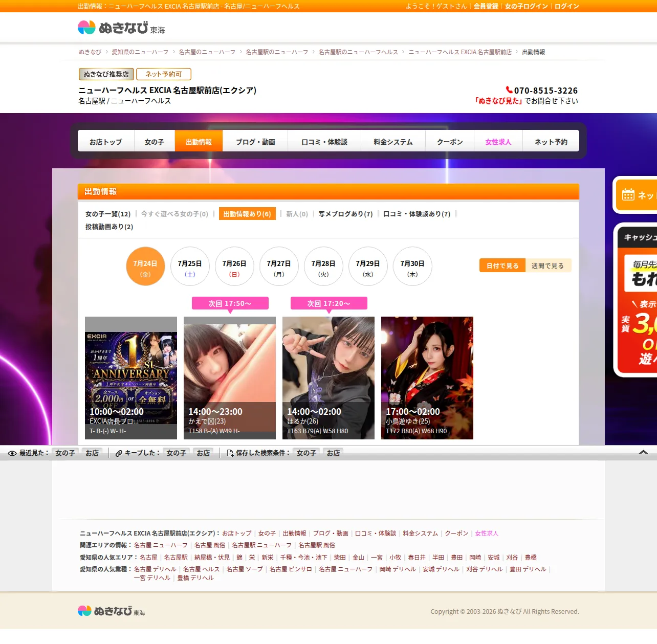Open かえで's profile thumbnail

(x=230, y=378)
